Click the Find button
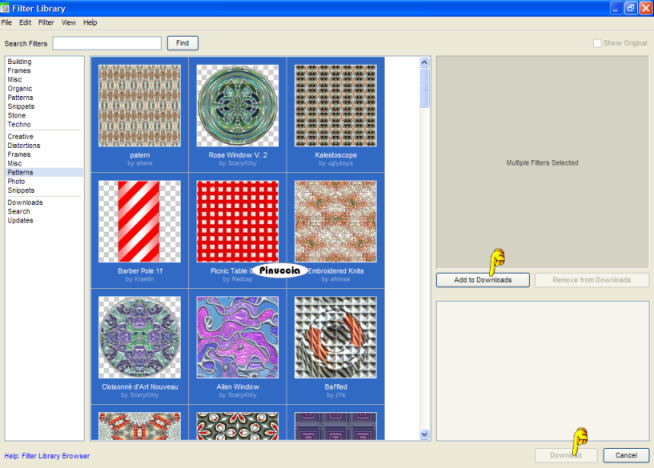The image size is (654, 468). [183, 43]
